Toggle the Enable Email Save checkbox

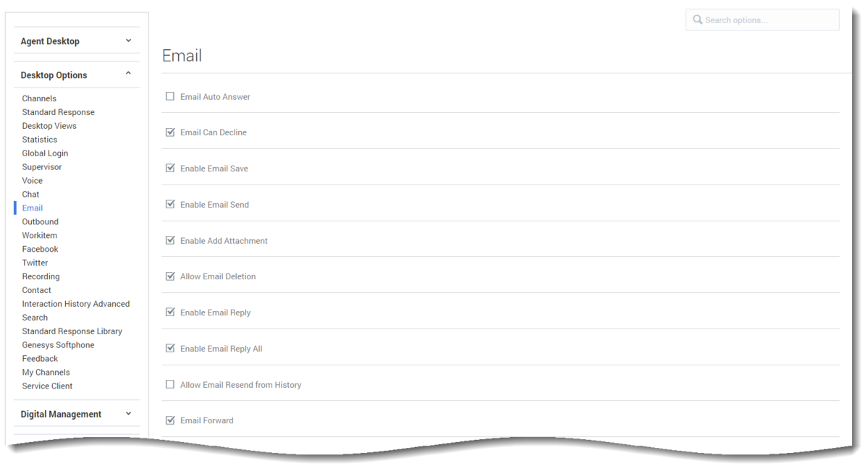tap(170, 169)
